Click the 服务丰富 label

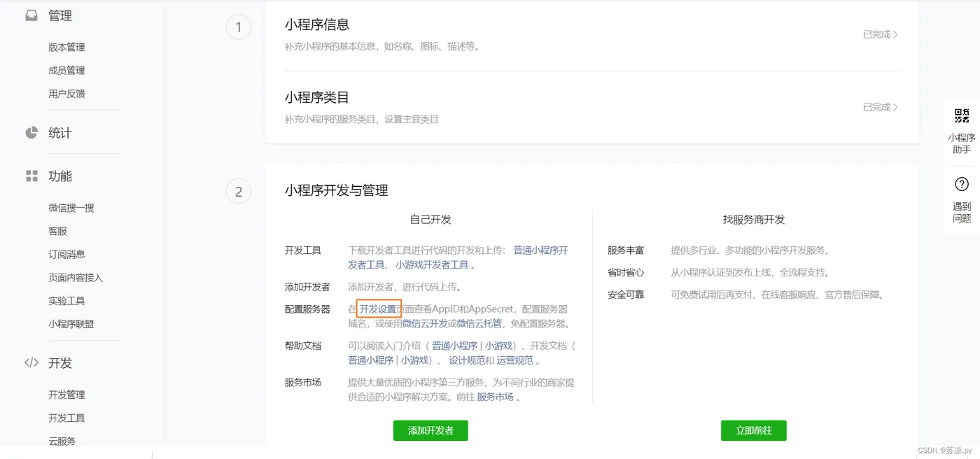[x=626, y=250]
